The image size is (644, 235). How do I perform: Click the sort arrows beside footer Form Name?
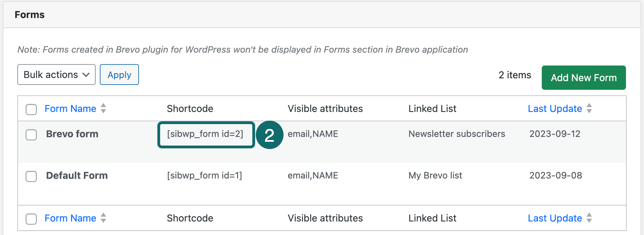click(x=103, y=218)
